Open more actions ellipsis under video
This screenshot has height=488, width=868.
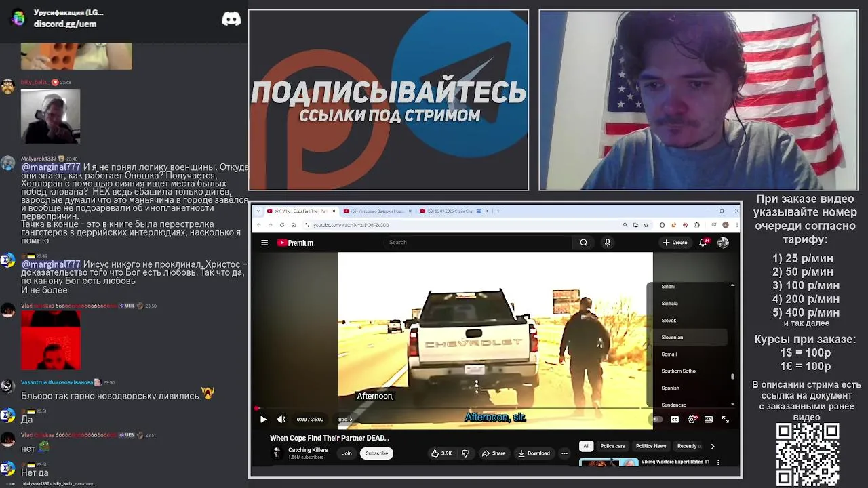pos(564,453)
